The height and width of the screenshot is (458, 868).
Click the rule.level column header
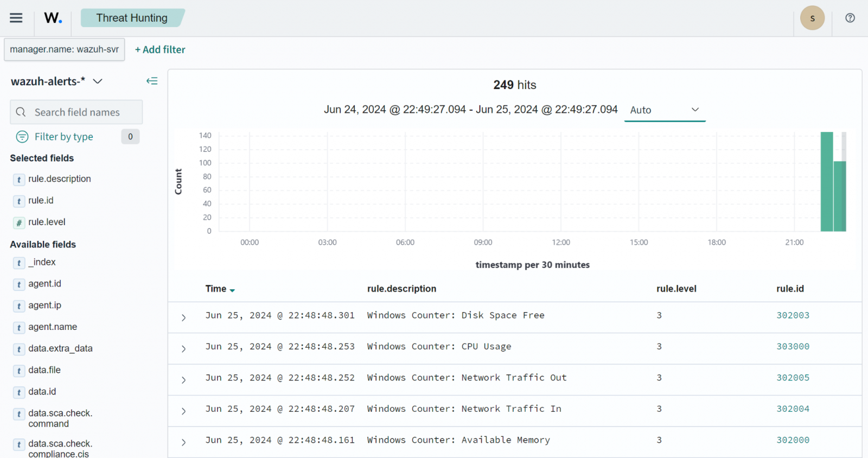[x=676, y=289]
